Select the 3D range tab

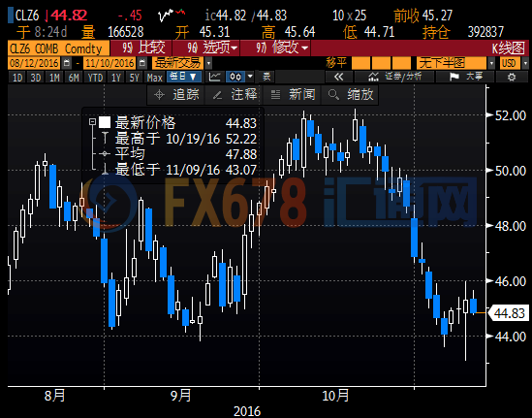click(x=36, y=78)
